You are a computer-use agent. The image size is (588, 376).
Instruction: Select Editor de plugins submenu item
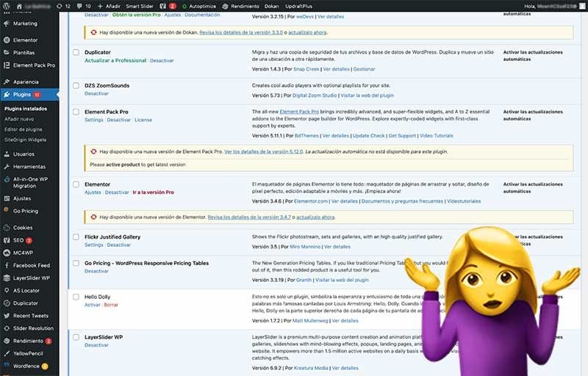(x=24, y=129)
